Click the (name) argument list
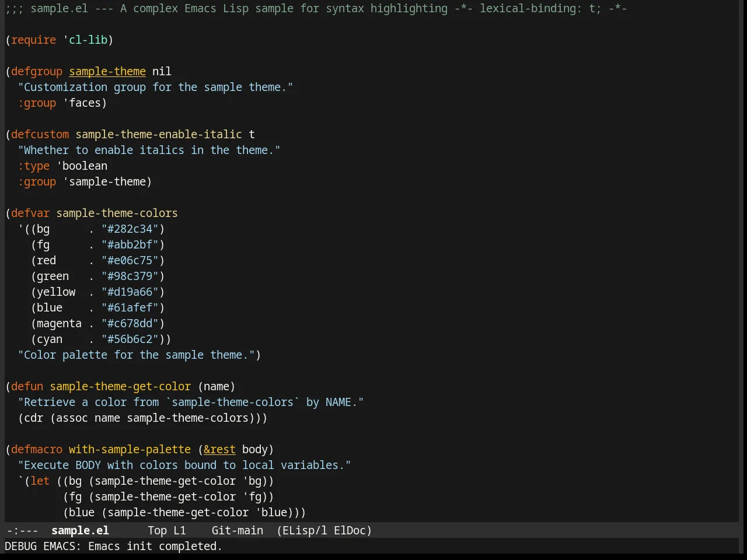Screen dimensions: 747x560 (x=217, y=386)
